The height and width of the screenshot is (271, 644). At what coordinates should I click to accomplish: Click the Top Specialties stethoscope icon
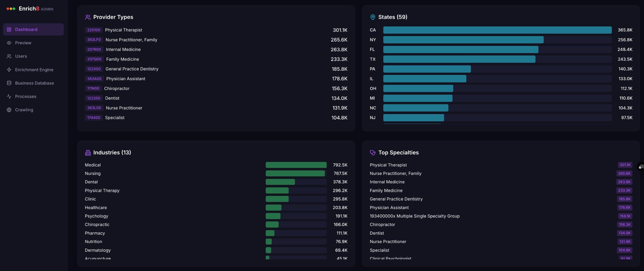point(373,152)
